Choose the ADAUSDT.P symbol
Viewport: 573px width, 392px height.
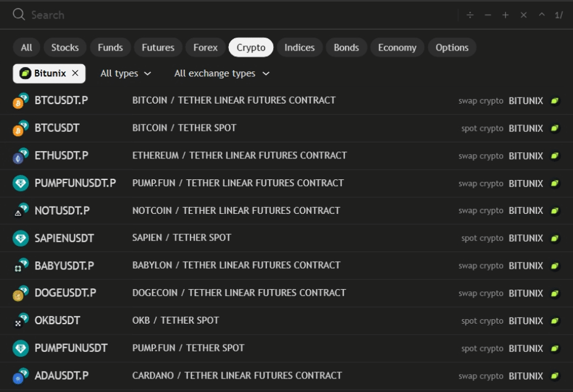(286, 376)
